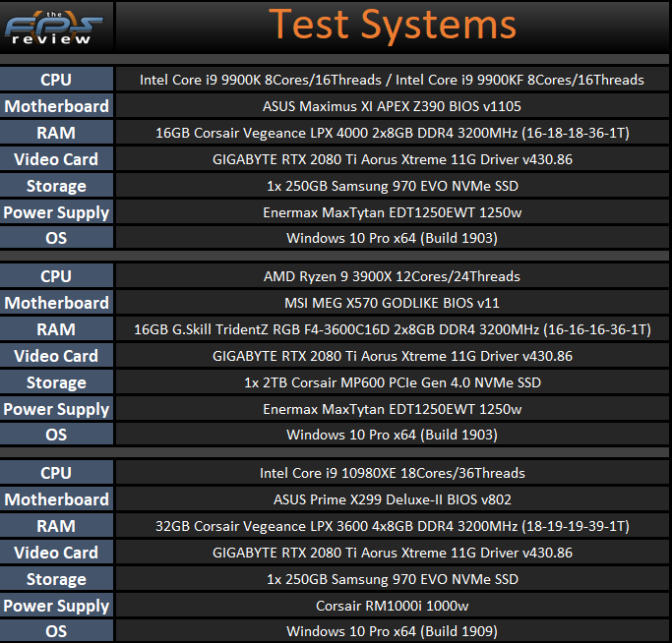The image size is (672, 643).
Task: Select the "16GB G.Skill TridentZ RGB" RAM value
Action: [x=393, y=329]
